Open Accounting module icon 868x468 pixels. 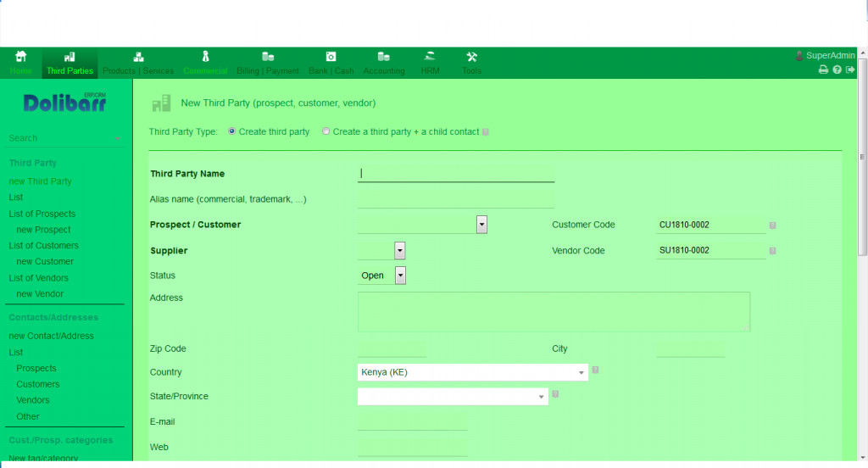[x=384, y=57]
